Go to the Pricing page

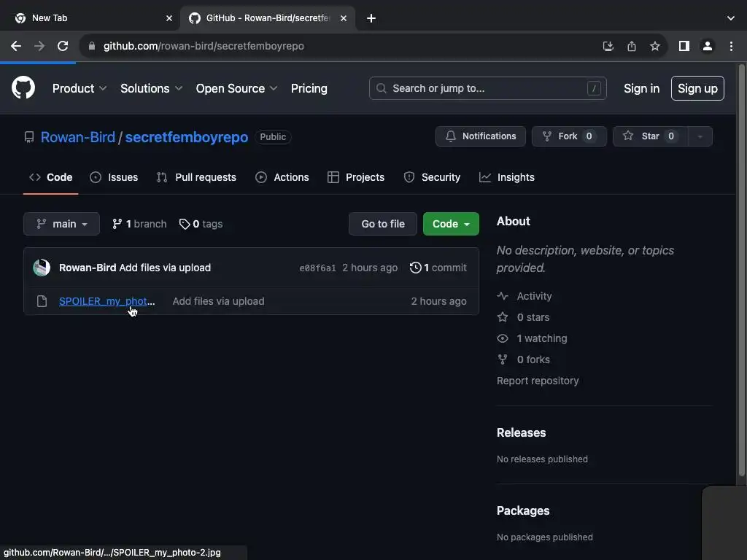[309, 88]
